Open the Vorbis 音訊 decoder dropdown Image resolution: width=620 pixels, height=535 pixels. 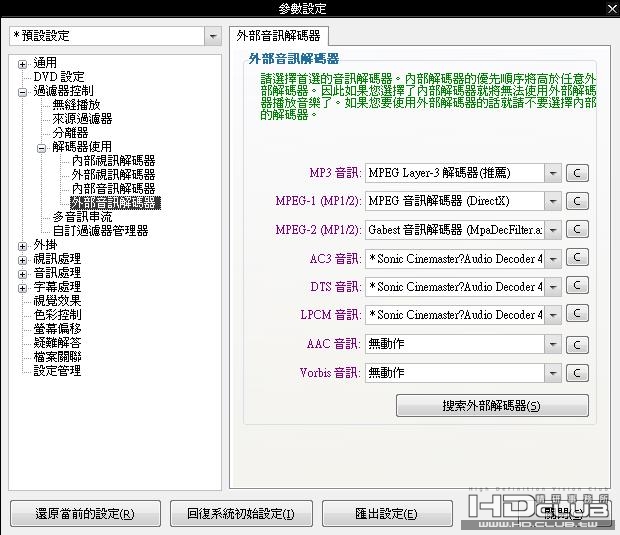coord(553,373)
